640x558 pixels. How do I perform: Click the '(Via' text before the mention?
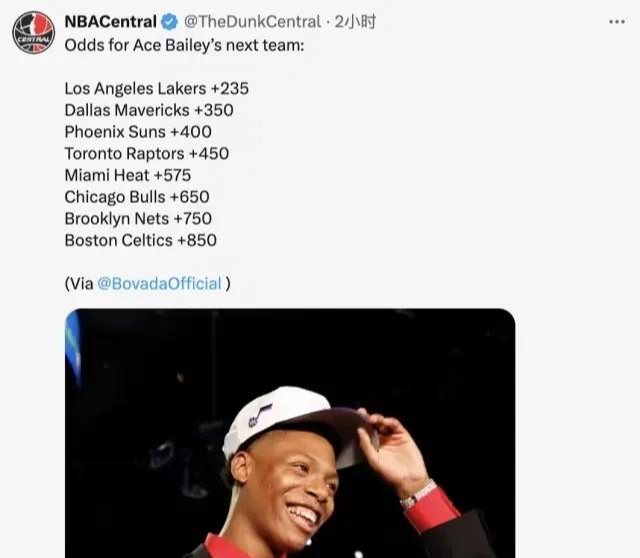[x=79, y=283]
